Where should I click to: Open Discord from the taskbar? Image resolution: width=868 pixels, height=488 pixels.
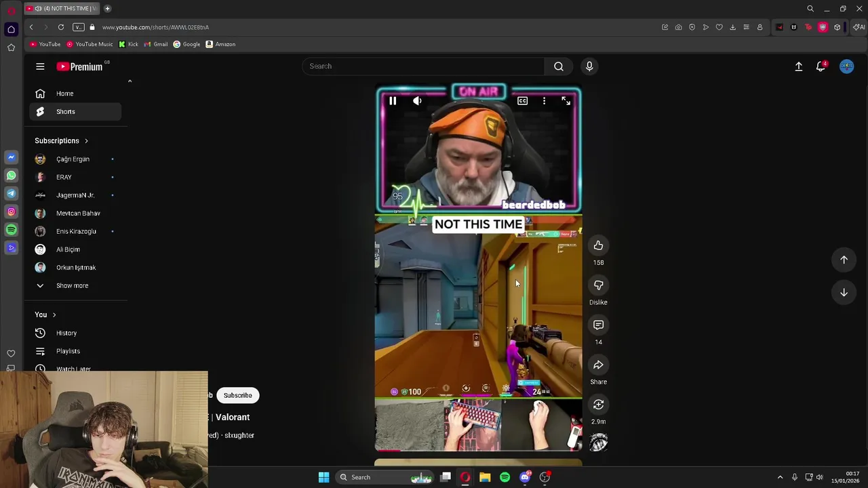pyautogui.click(x=525, y=477)
